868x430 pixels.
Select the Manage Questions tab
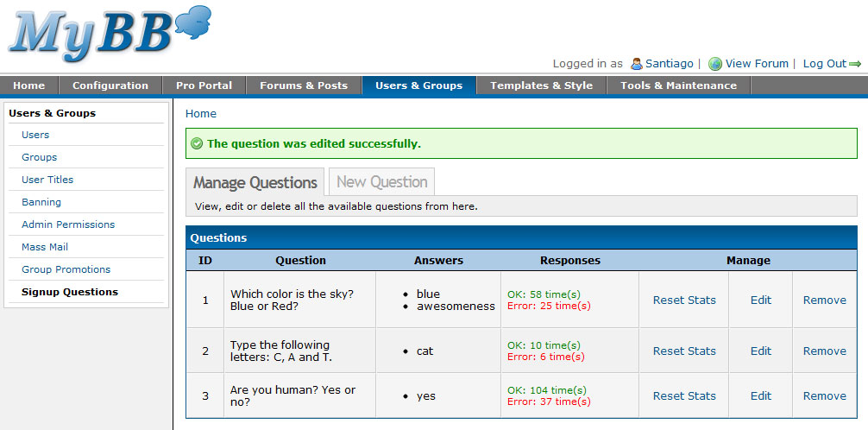point(255,183)
